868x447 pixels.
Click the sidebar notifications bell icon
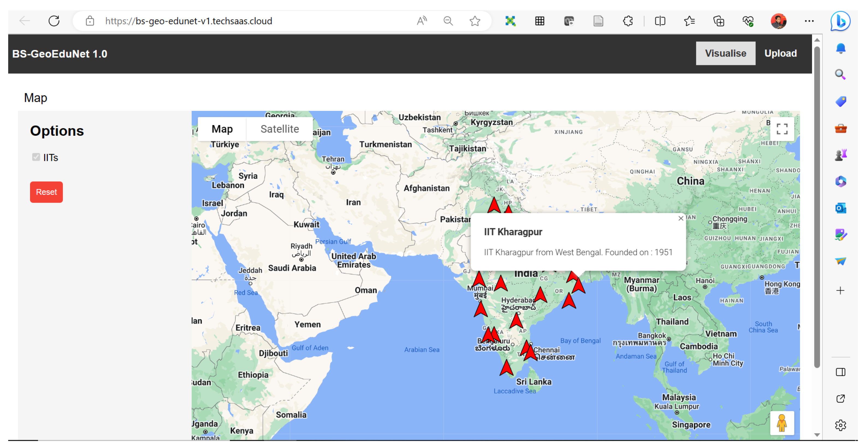840,49
